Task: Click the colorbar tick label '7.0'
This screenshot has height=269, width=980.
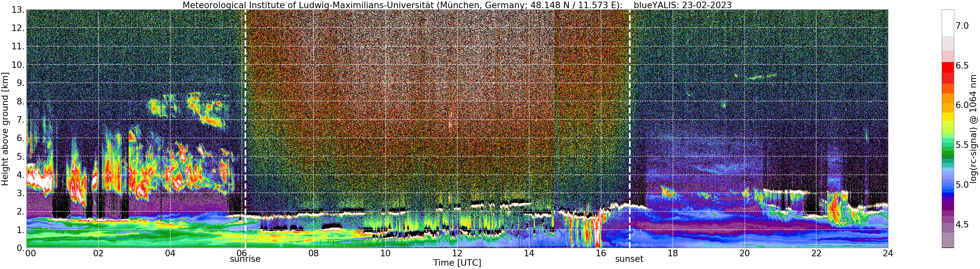Action: [x=962, y=26]
